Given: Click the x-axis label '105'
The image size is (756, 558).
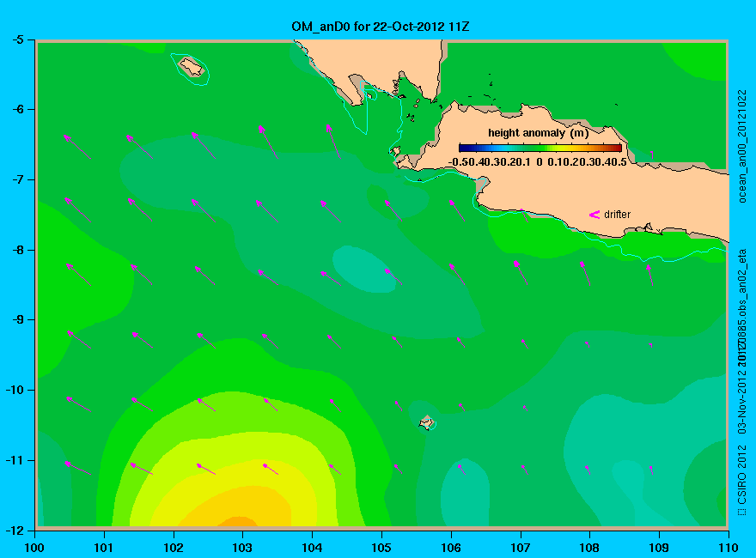Looking at the screenshot, I should (x=381, y=548).
